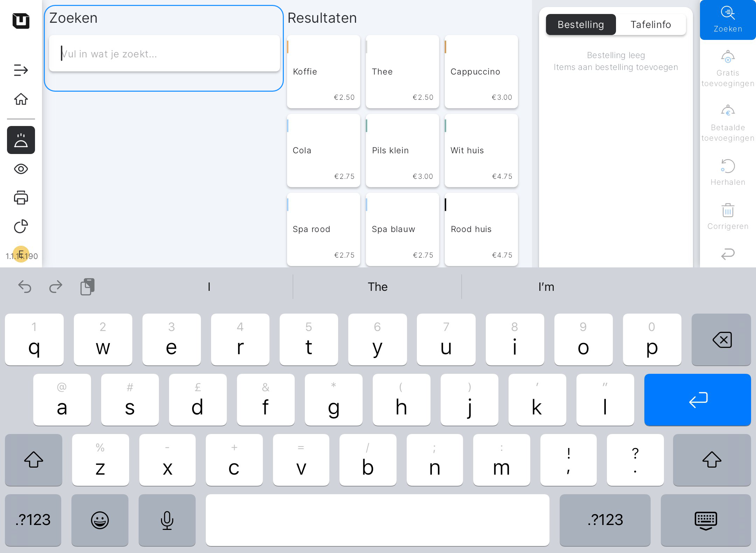Open the printer icon in sidebar
Viewport: 756px width, 553px height.
[x=21, y=198]
